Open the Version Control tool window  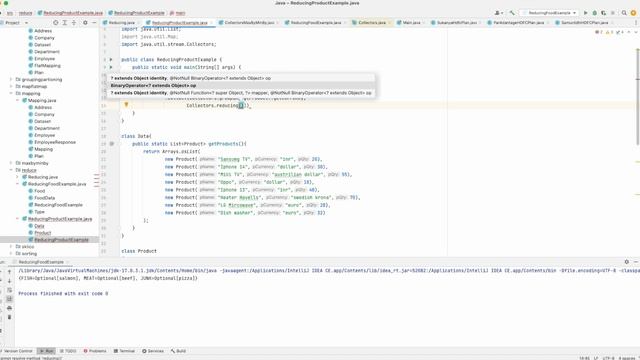pyautogui.click(x=16, y=351)
